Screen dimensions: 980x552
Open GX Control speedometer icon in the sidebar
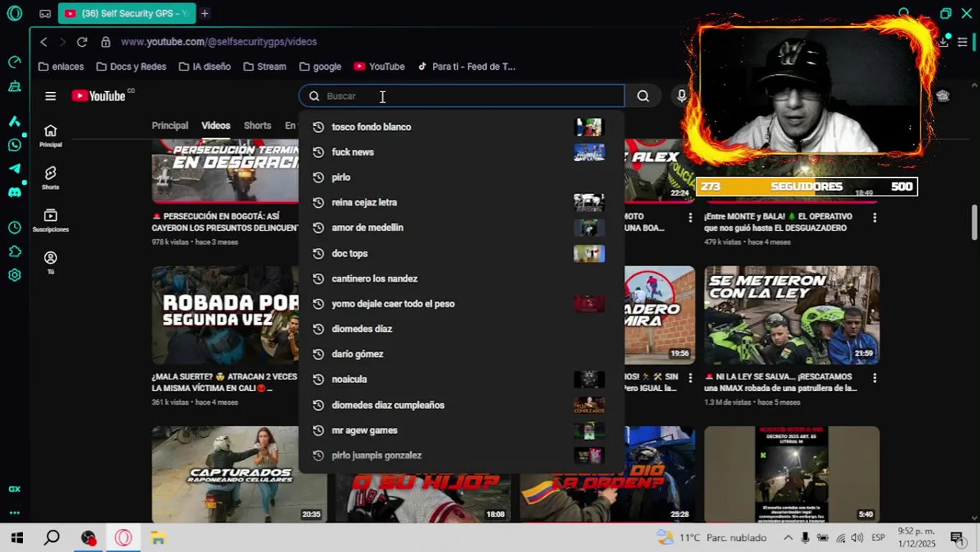[x=14, y=61]
